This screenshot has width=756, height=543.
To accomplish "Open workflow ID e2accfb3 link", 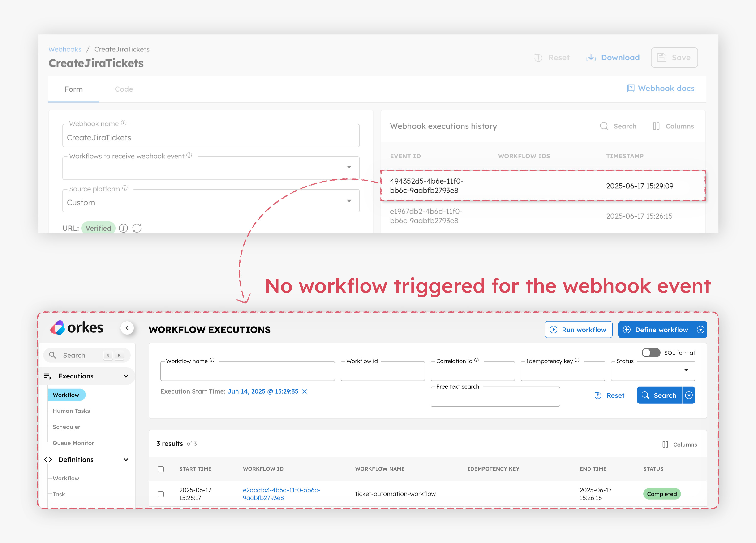I will pyautogui.click(x=281, y=494).
